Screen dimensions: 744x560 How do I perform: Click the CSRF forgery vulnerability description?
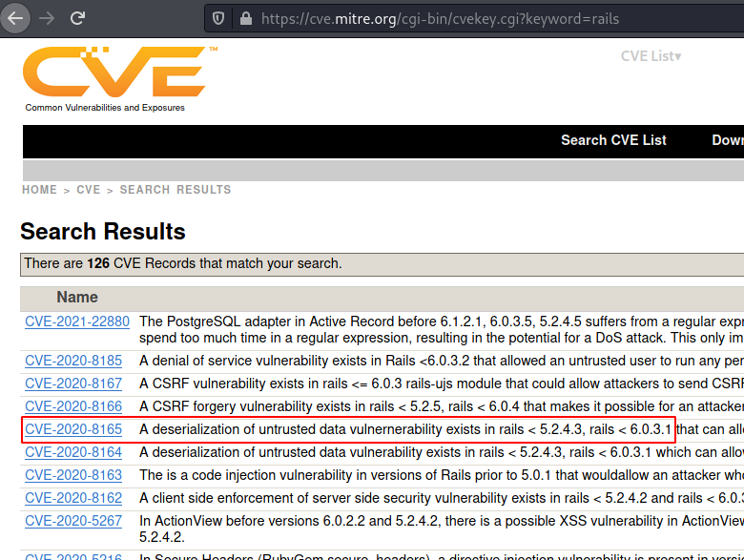(442, 406)
